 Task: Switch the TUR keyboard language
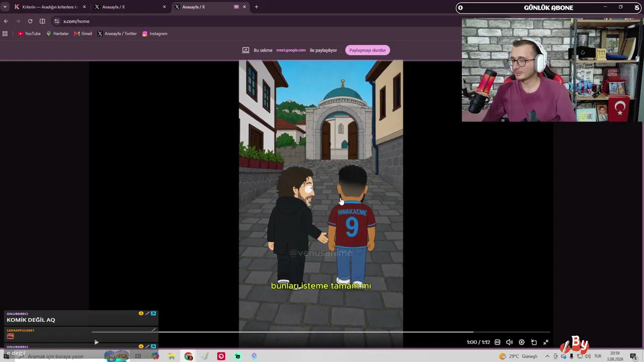[598, 356]
